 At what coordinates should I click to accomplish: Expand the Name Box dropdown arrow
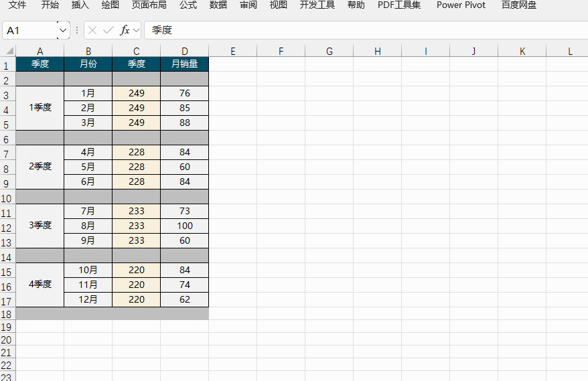coord(63,30)
